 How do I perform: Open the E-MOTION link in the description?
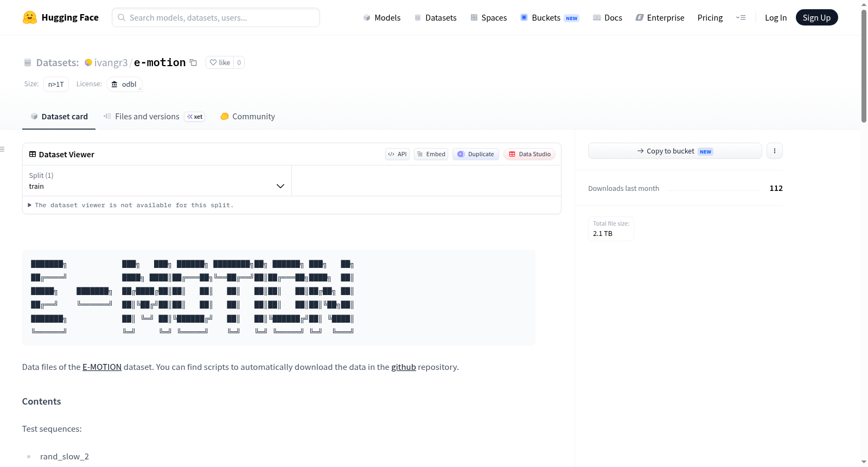(x=102, y=367)
